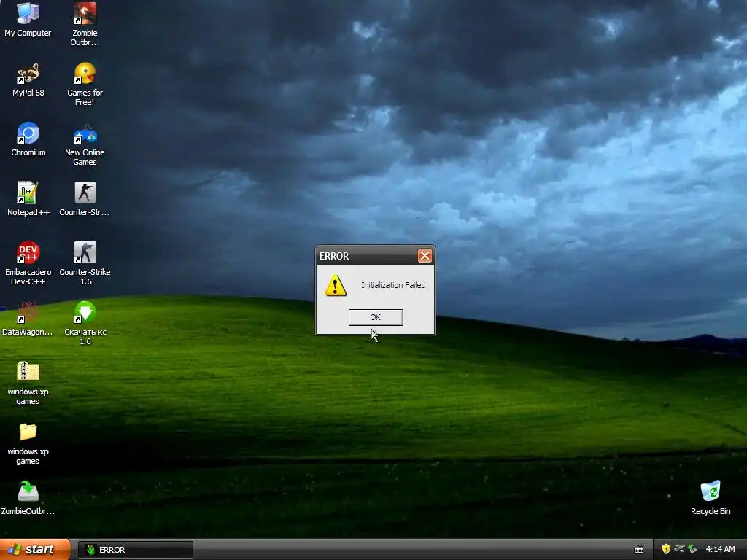Screen dimensions: 747x560
Task: Click the Initialization Failed. message text
Action: [x=395, y=285]
